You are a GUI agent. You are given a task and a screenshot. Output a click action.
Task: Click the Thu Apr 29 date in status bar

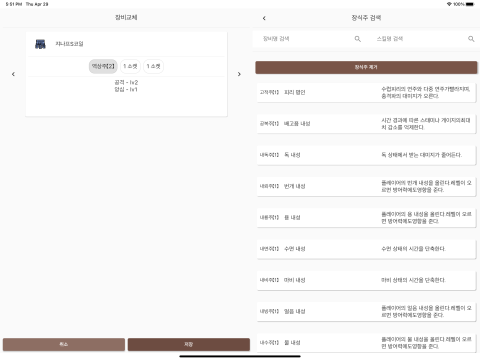[37, 4]
